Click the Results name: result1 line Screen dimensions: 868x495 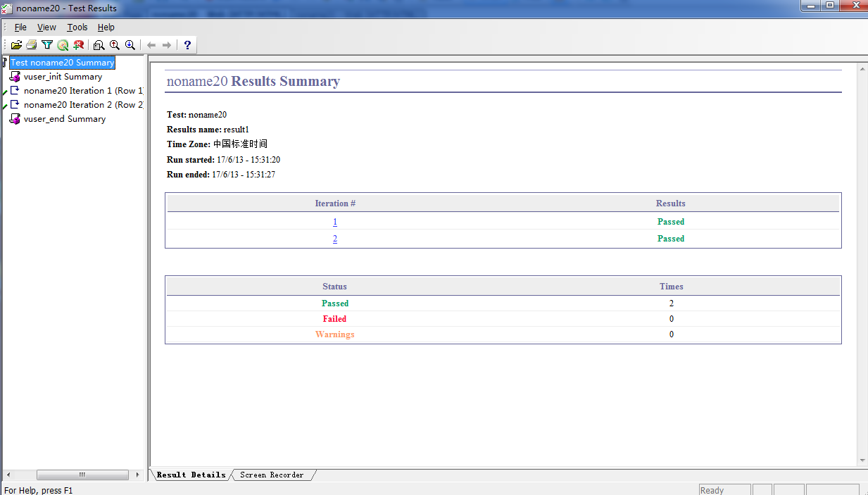208,130
